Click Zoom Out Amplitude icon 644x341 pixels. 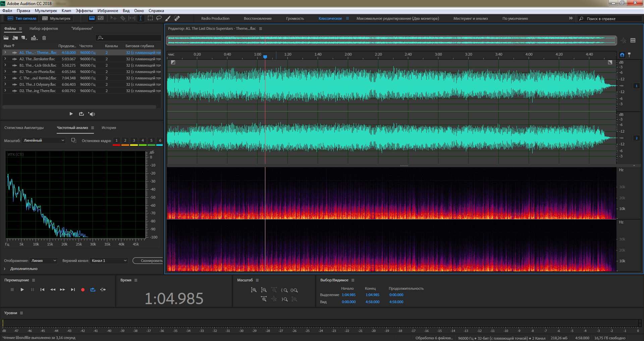click(x=264, y=290)
